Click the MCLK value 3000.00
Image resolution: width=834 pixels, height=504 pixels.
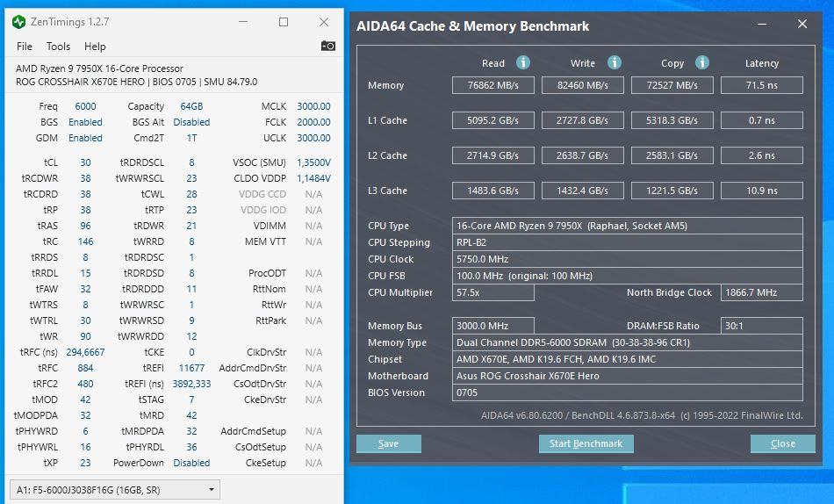pos(313,106)
